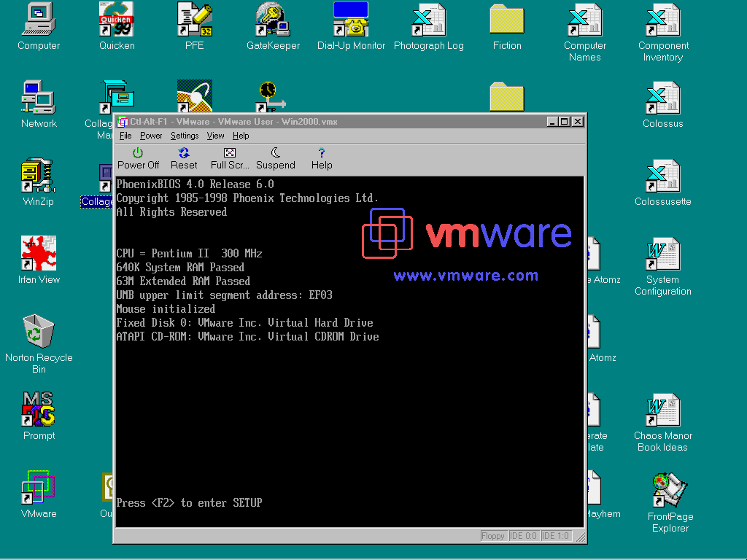
Task: Click the Floppy status indicator
Action: [x=493, y=536]
